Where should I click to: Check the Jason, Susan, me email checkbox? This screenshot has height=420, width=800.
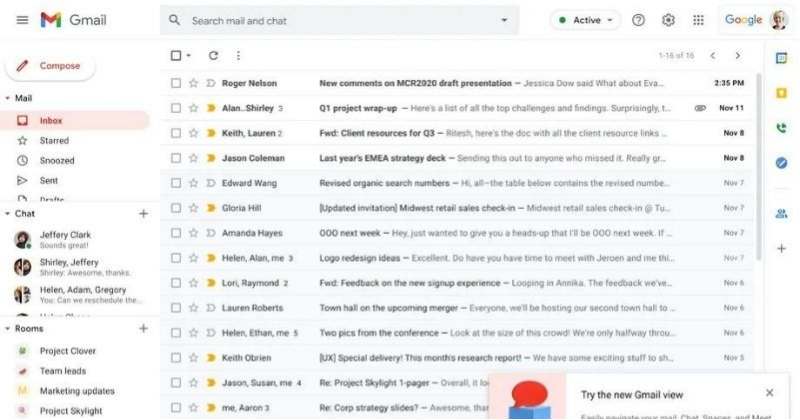coord(176,383)
